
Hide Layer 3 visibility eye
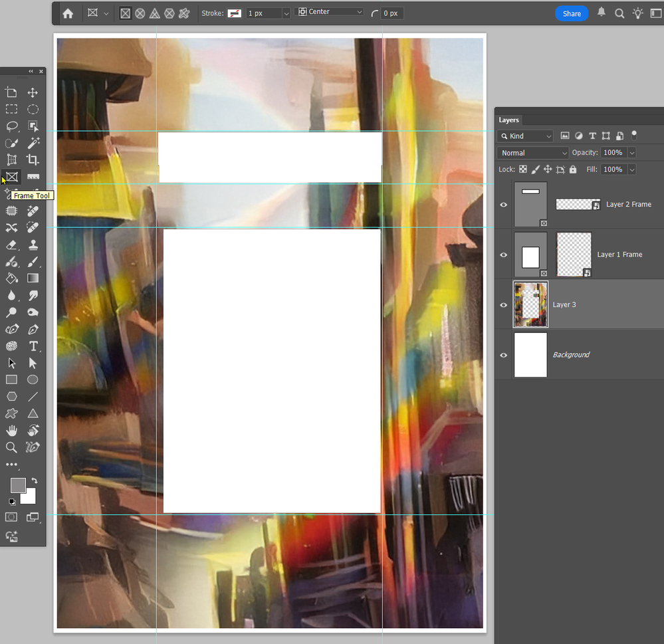pyautogui.click(x=504, y=305)
